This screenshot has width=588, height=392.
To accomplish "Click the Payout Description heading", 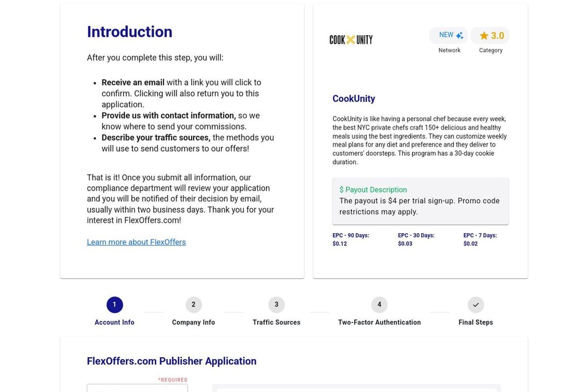I will tap(373, 190).
